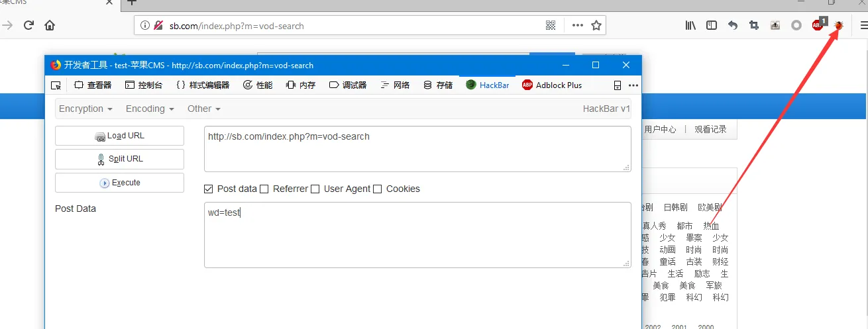Enable the User Agent checkbox
868x329 pixels.
click(315, 189)
